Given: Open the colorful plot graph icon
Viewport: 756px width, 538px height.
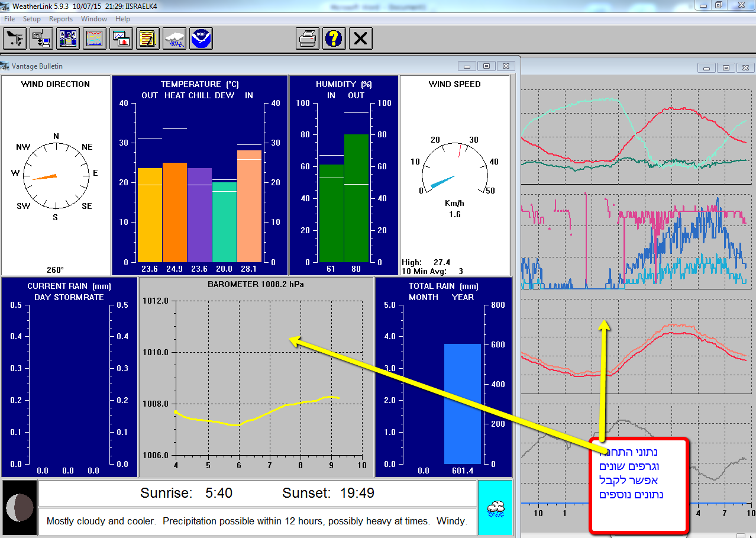Looking at the screenshot, I should click(95, 39).
